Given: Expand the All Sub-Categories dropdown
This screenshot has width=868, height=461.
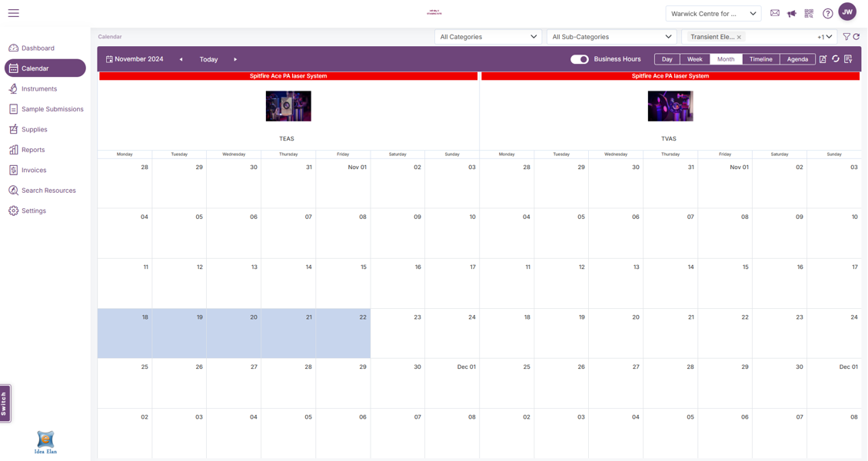Looking at the screenshot, I should click(611, 37).
